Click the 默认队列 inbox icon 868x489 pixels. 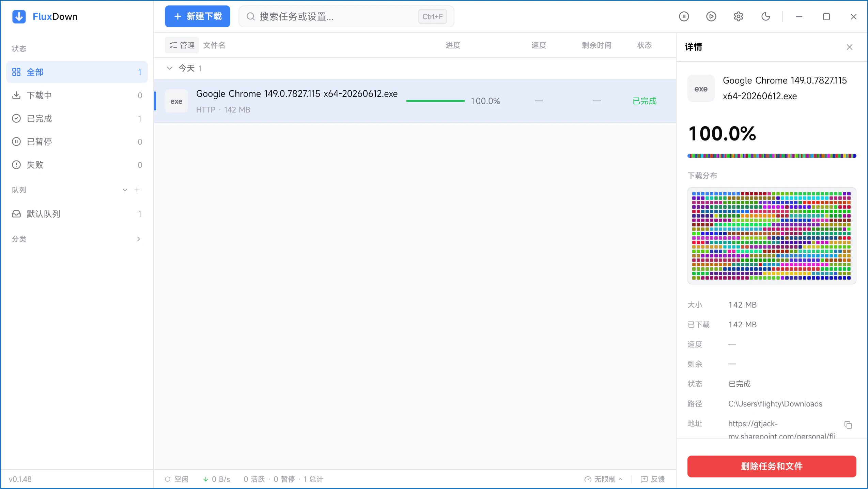coord(16,214)
